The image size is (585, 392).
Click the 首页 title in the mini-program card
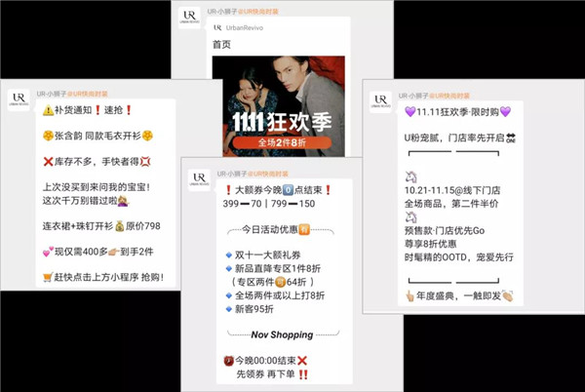pos(221,45)
